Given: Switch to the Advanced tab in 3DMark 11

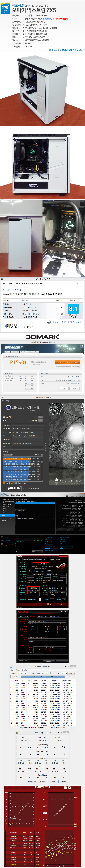Looking at the screenshot, I should click(15, 351).
